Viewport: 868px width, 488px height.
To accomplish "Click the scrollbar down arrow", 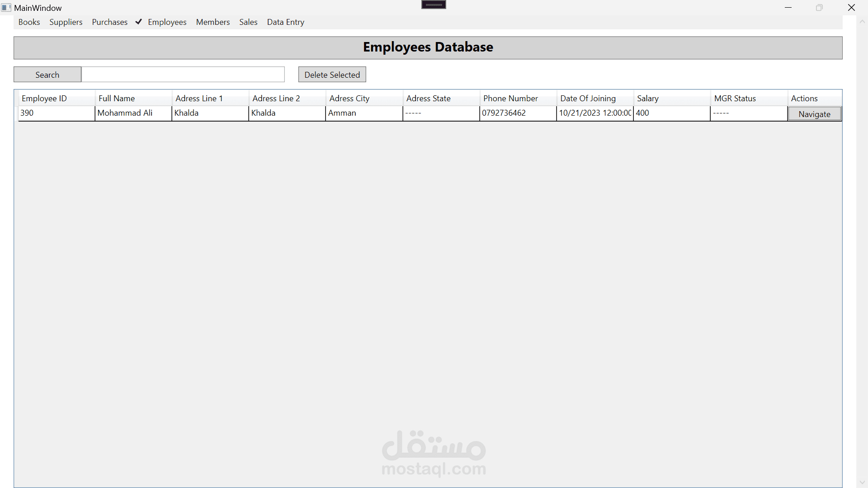I will click(862, 483).
